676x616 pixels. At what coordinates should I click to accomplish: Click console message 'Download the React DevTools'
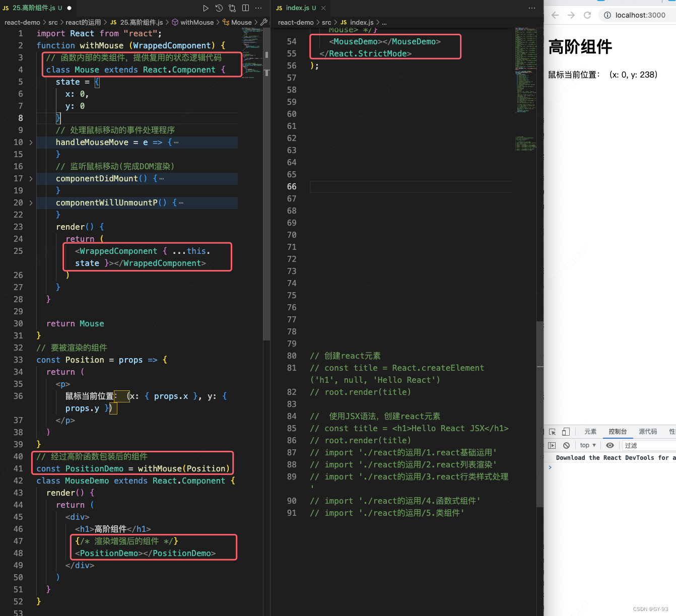click(x=616, y=458)
